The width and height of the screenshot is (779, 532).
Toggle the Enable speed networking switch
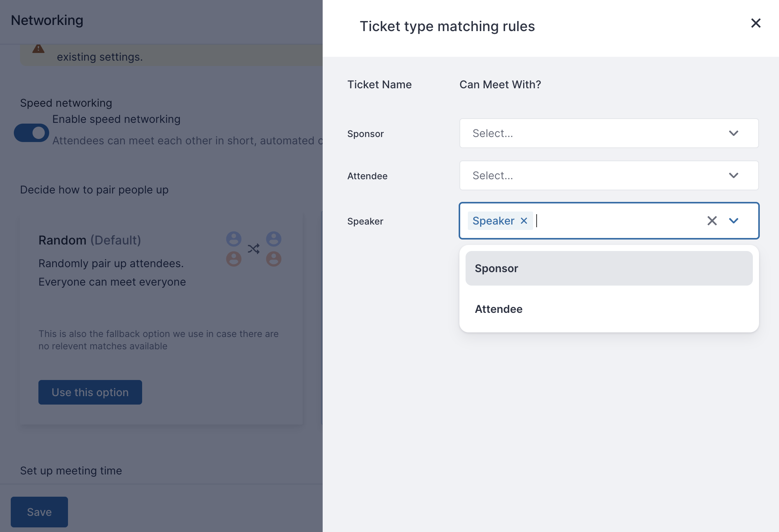31,133
